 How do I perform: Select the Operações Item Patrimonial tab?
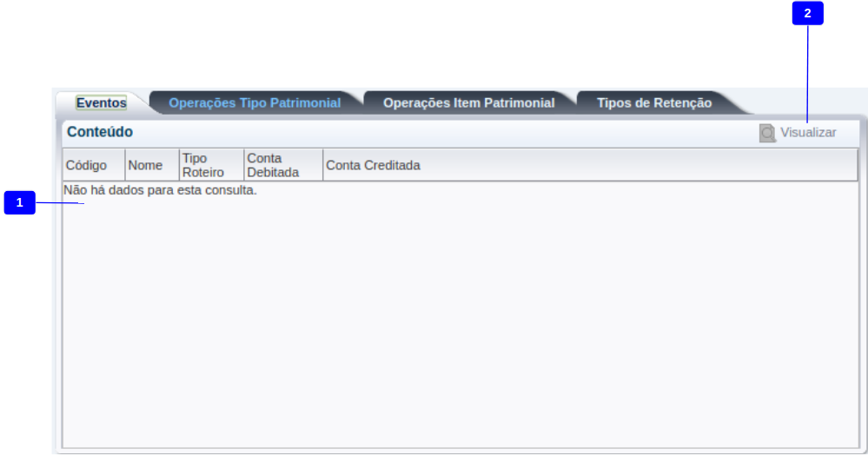coord(468,102)
